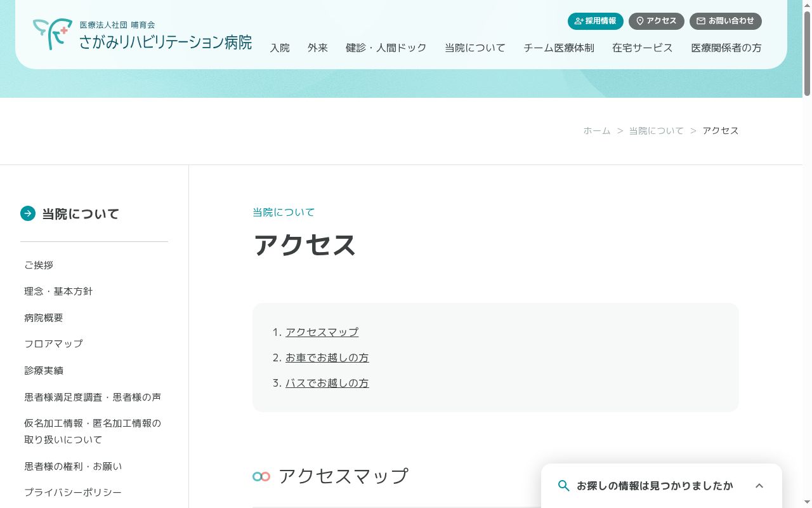Jump to バスでお越しの方 section link
Image resolution: width=812 pixels, height=508 pixels.
coord(327,383)
